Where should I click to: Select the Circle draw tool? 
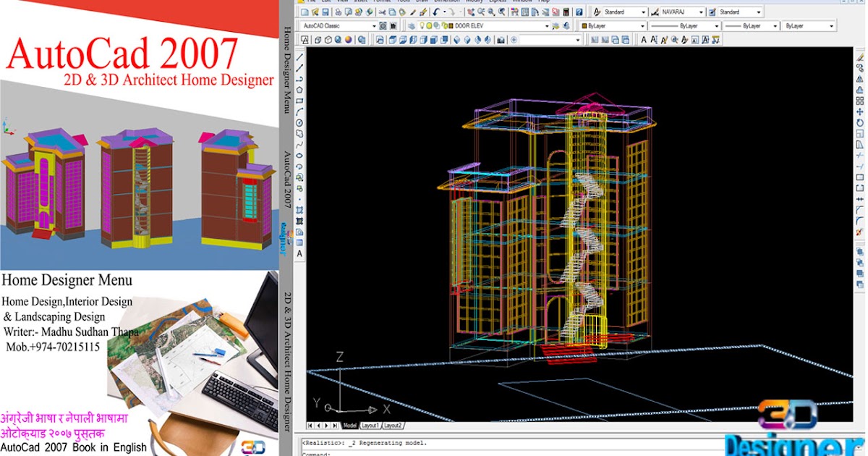[299, 122]
